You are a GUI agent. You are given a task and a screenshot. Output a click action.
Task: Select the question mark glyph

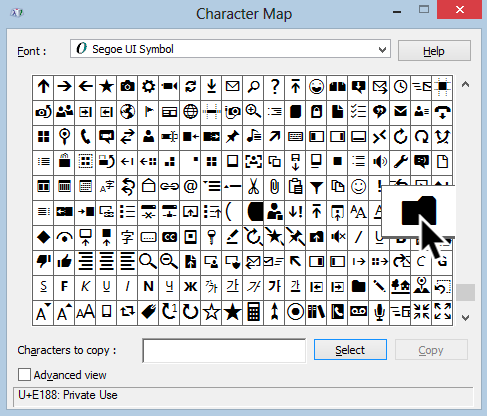(274, 87)
